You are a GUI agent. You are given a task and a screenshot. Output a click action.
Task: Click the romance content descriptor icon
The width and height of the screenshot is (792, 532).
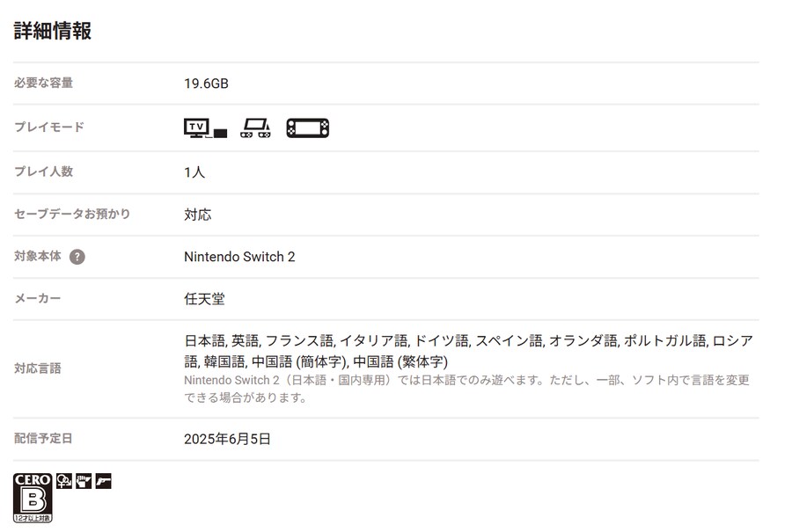64,481
